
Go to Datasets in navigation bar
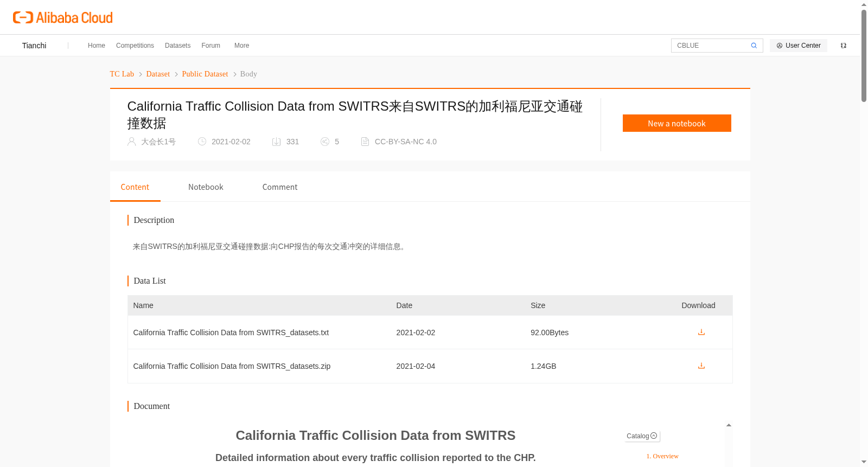(x=178, y=46)
